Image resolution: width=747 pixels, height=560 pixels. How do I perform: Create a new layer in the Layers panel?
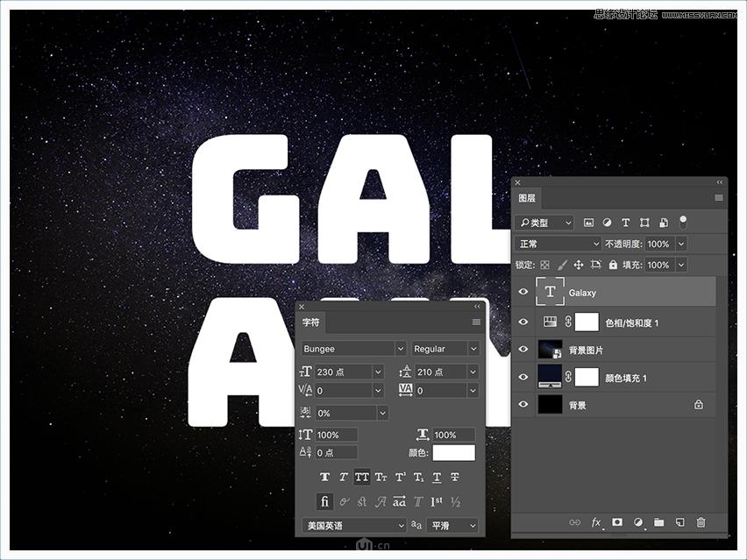(x=680, y=522)
